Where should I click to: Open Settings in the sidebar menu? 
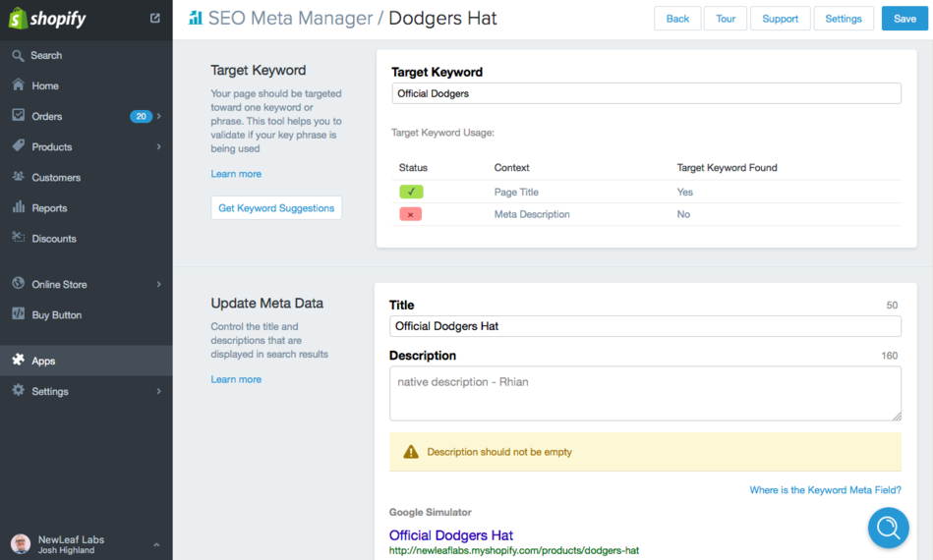pyautogui.click(x=50, y=391)
